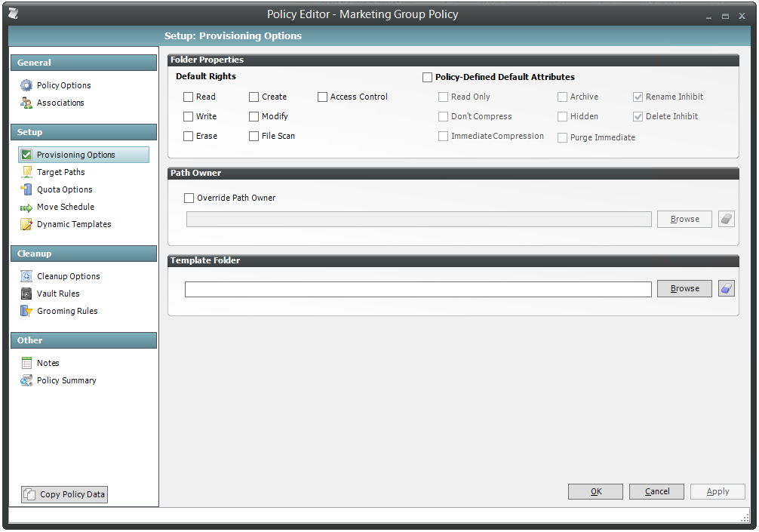Open the Vault Rules page
Viewport: 759px width, 532px height.
point(58,294)
